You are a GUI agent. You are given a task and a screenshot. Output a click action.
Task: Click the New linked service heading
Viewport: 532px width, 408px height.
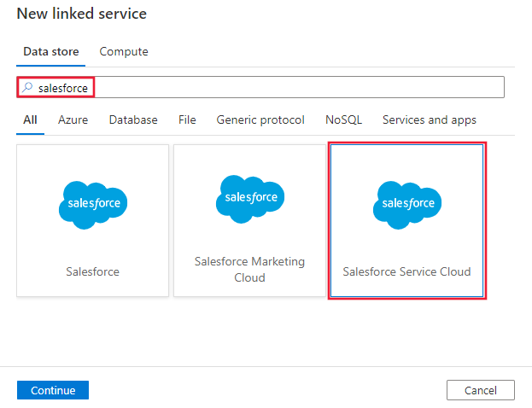[x=81, y=14]
